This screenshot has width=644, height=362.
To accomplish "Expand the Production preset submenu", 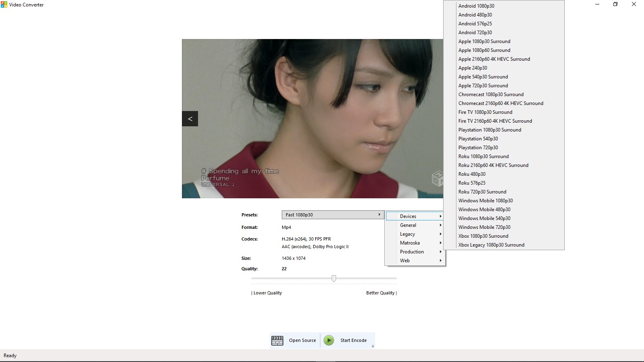I will pos(415,252).
